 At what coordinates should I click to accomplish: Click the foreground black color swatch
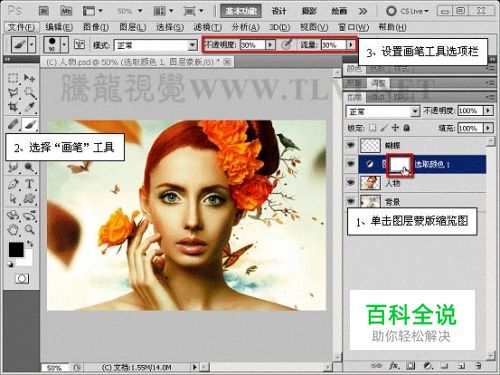(x=16, y=249)
